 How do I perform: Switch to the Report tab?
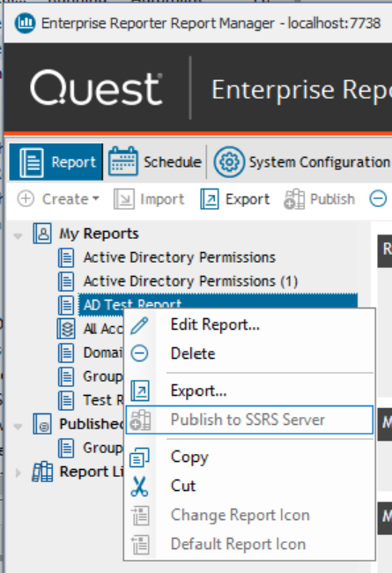pyautogui.click(x=55, y=162)
